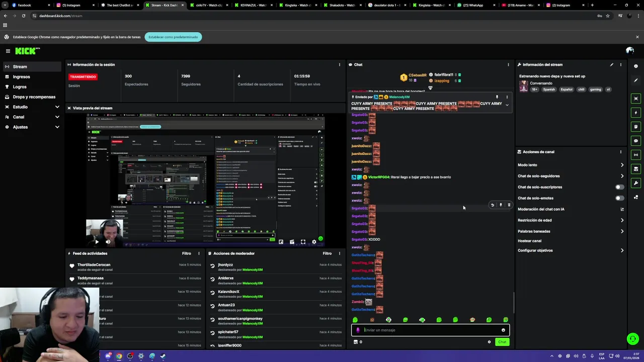Mute the stream preview volume
Screen dimensions: 644x362
pyautogui.click(x=108, y=242)
